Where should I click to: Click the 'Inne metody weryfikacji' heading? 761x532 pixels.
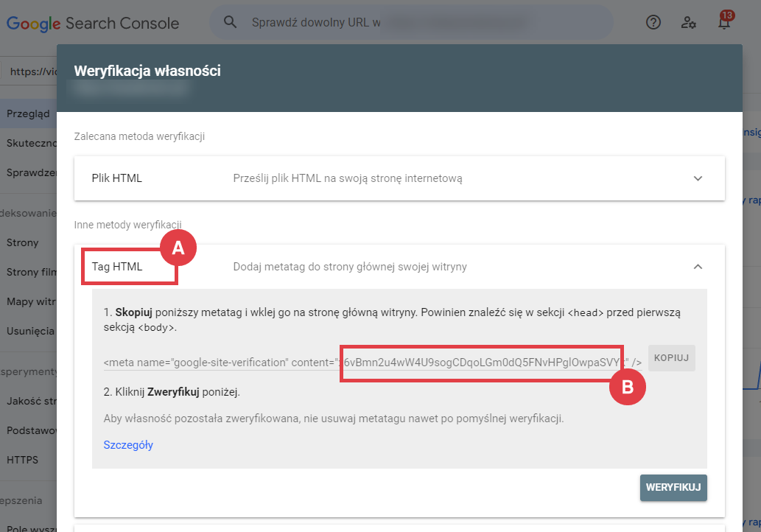tap(127, 225)
